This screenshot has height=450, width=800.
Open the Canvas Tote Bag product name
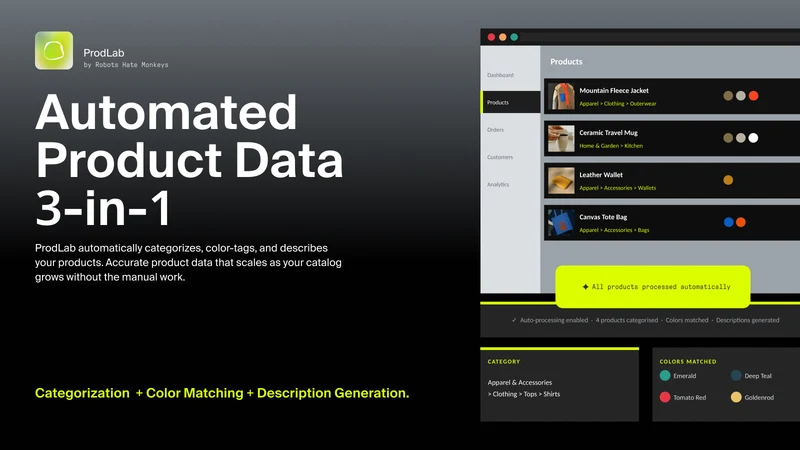(603, 217)
